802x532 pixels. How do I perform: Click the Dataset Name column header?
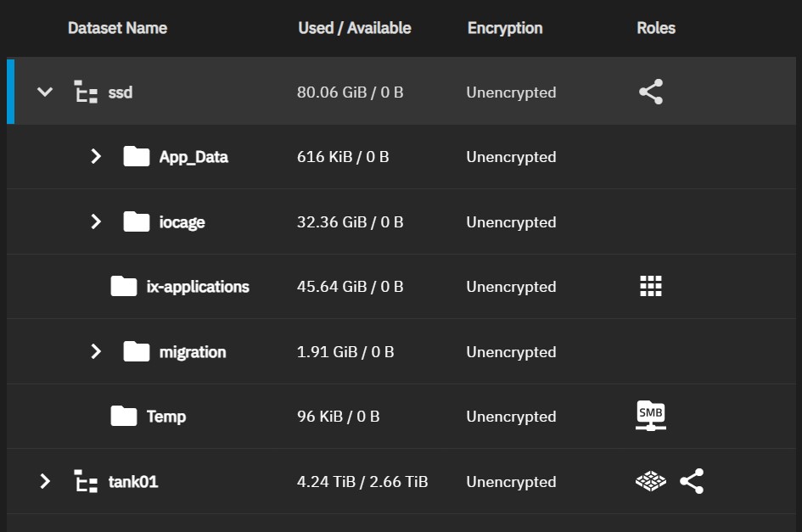tap(118, 28)
